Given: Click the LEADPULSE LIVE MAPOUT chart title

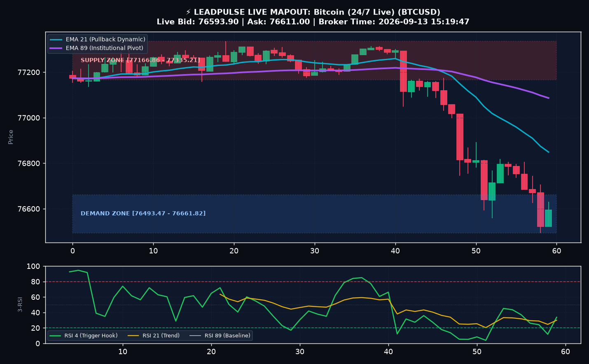Looking at the screenshot, I should (x=313, y=12).
